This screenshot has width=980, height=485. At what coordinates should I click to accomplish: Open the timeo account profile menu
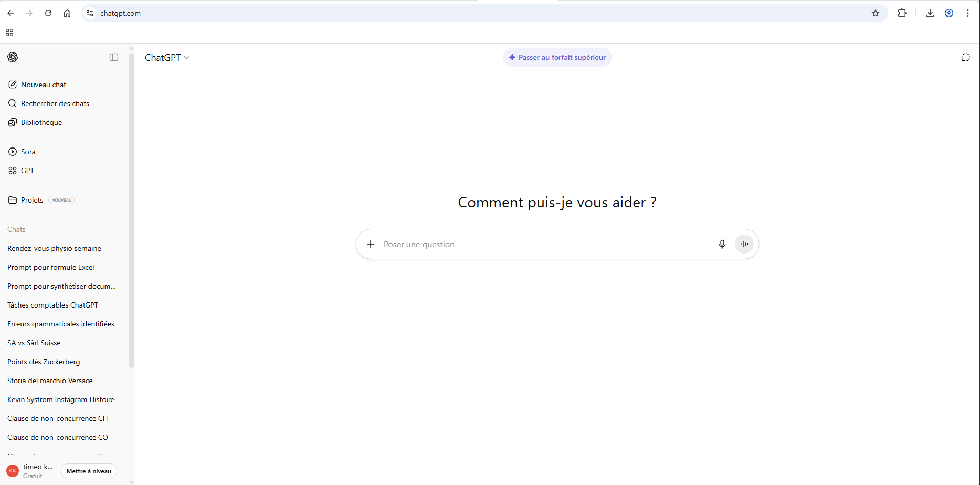pyautogui.click(x=30, y=471)
